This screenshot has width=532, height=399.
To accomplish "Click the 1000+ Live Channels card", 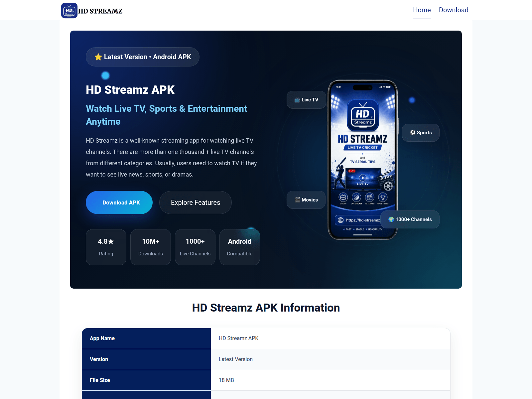I will [195, 247].
